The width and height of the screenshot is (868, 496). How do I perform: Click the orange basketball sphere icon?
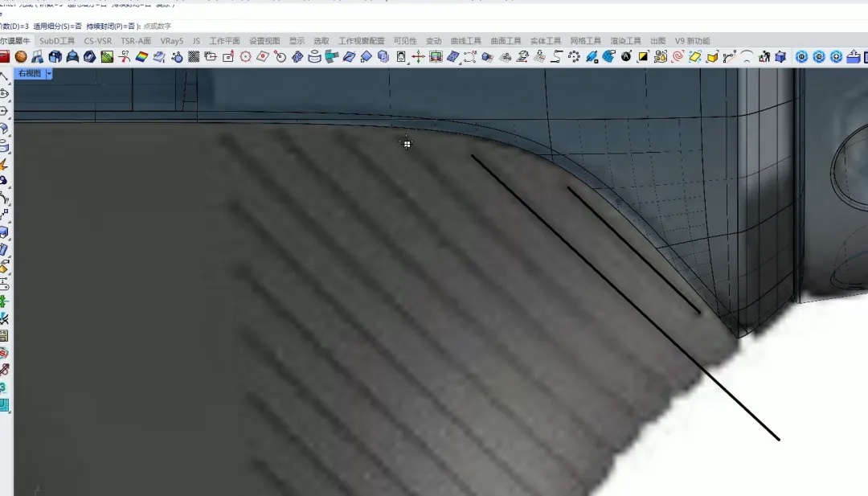[x=21, y=56]
